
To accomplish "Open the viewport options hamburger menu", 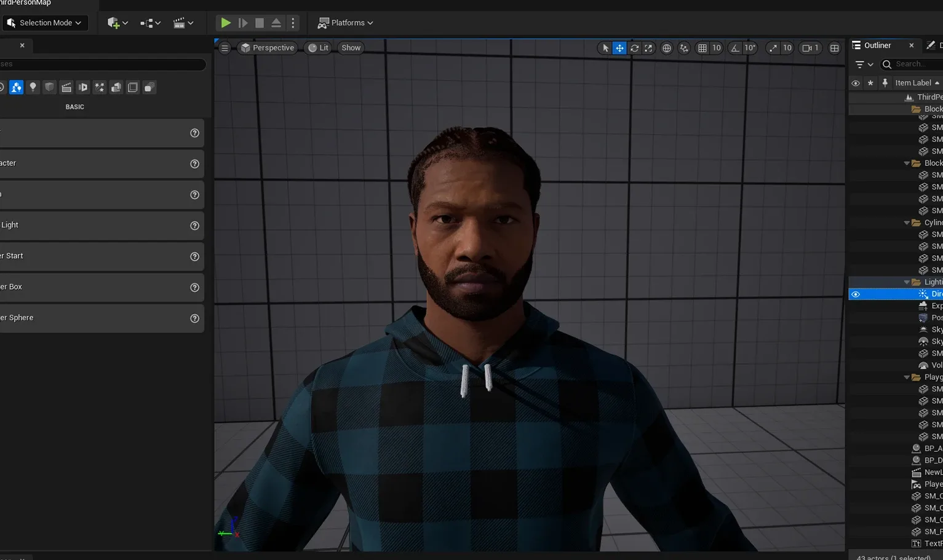I will [x=225, y=48].
